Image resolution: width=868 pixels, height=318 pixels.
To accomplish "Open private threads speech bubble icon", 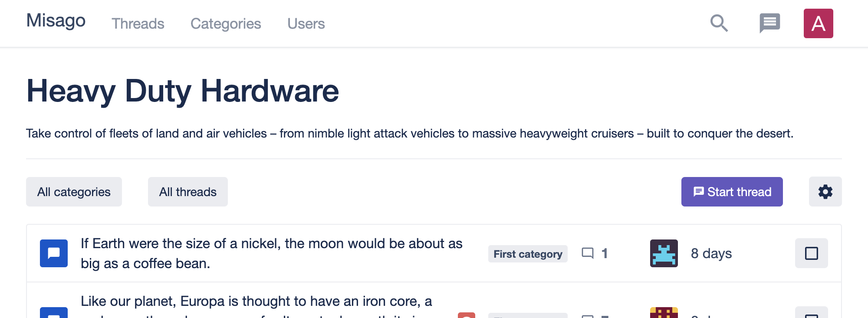I will (769, 23).
